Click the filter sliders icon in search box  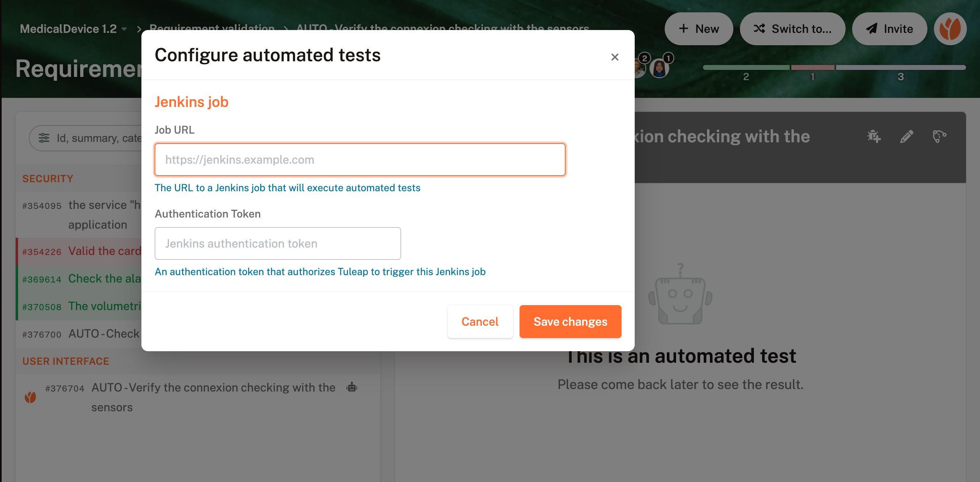pyautogui.click(x=44, y=138)
